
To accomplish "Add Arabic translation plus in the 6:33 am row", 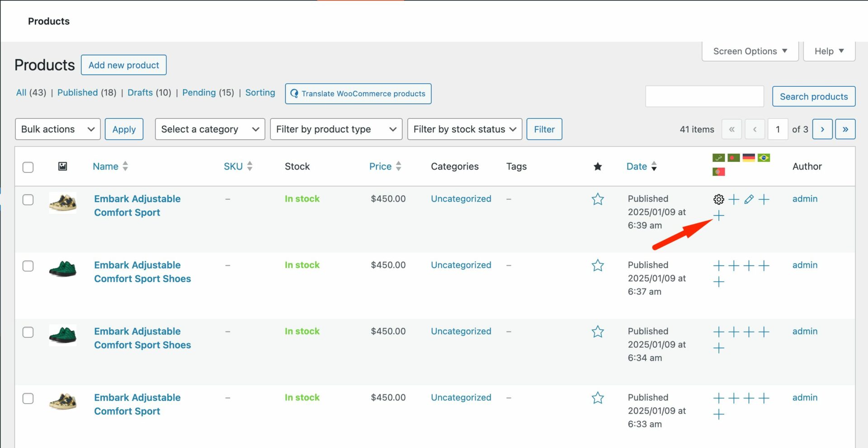I will [x=718, y=398].
